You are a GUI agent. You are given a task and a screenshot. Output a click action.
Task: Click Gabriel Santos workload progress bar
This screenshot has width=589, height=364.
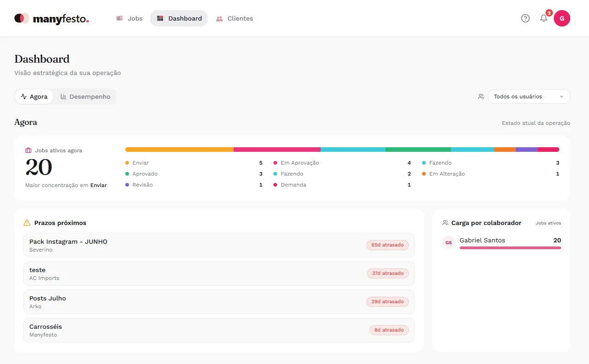510,248
